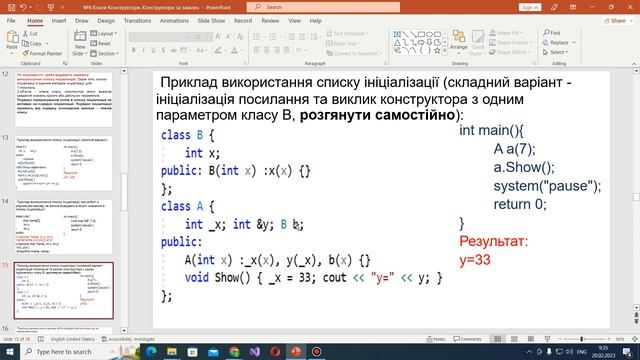Click Clear All Formatting icon
The height and width of the screenshot is (360, 640).
point(240,37)
